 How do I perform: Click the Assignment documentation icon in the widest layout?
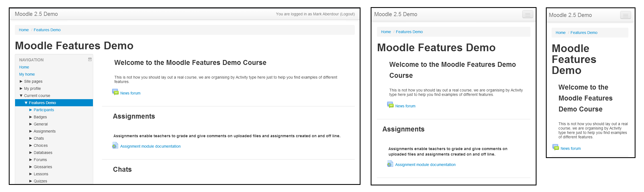pyautogui.click(x=115, y=145)
